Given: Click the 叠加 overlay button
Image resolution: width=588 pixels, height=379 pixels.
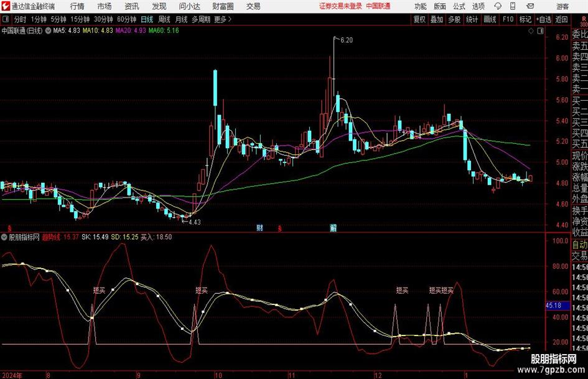Looking at the screenshot, I should (437, 19).
